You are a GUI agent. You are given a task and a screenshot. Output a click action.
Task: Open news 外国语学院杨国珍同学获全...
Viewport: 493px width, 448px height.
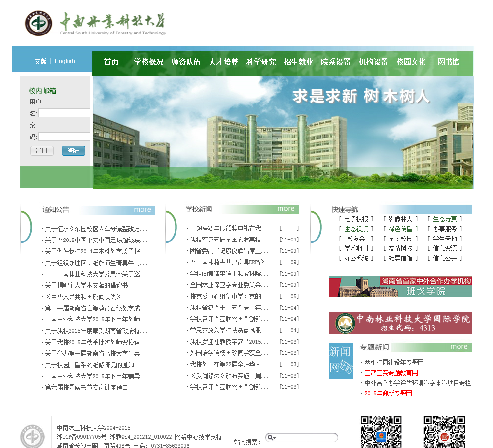[229, 353]
